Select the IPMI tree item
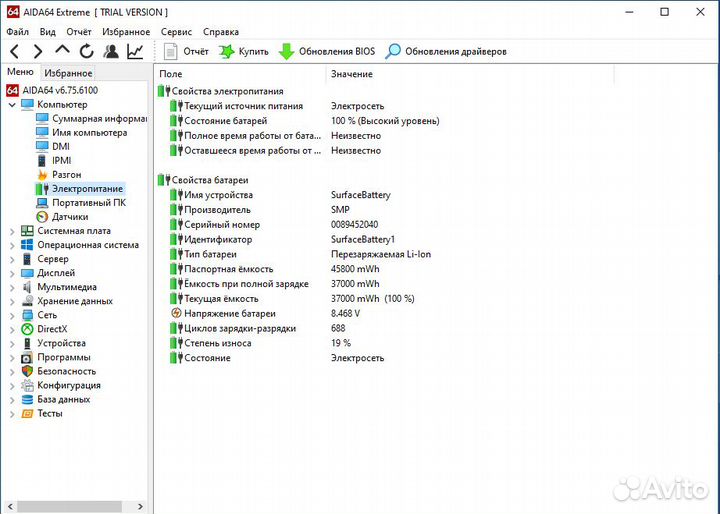This screenshot has height=514, width=720. [54, 160]
